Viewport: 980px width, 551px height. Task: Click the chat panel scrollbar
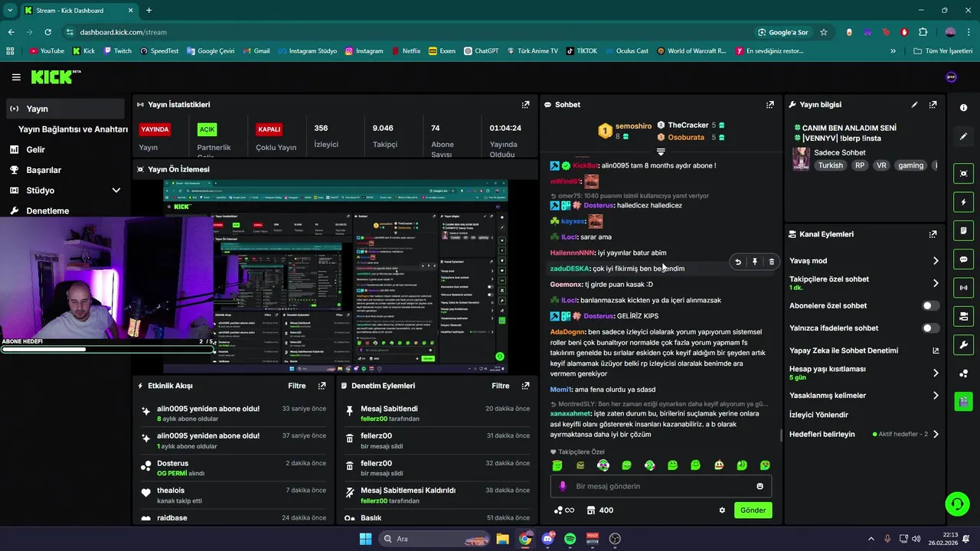(781, 435)
